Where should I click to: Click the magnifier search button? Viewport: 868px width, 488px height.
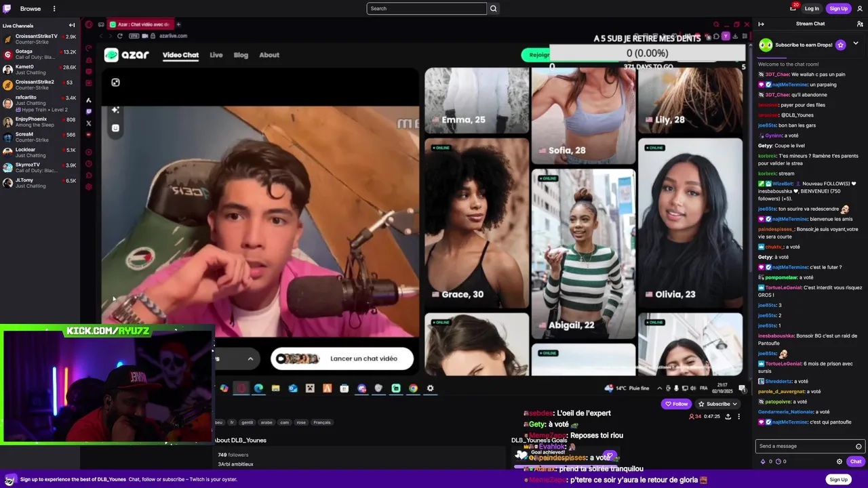(494, 9)
